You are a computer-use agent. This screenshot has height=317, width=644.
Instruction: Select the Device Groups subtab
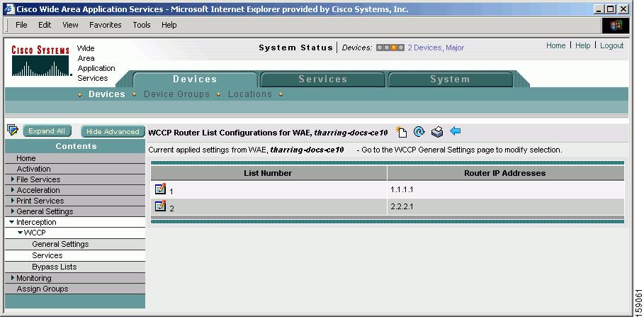click(176, 94)
